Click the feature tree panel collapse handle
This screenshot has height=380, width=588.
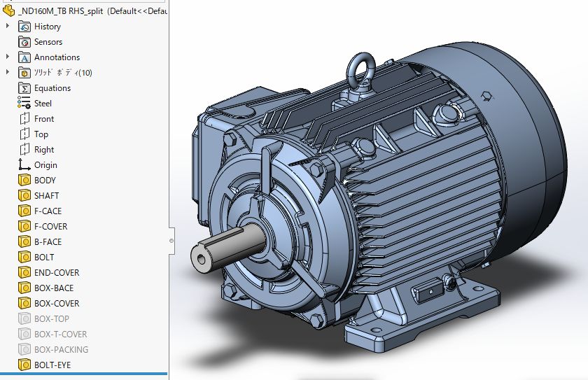tap(171, 241)
